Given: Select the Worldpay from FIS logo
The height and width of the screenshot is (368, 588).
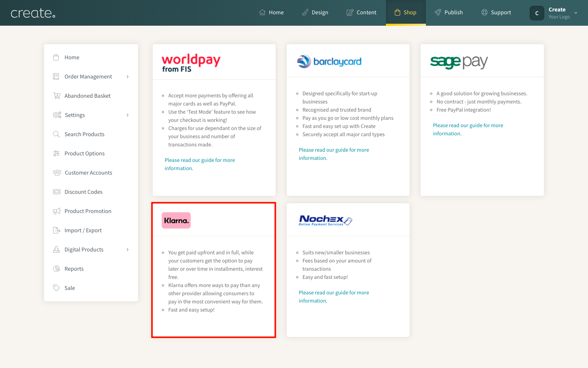Looking at the screenshot, I should point(191,63).
